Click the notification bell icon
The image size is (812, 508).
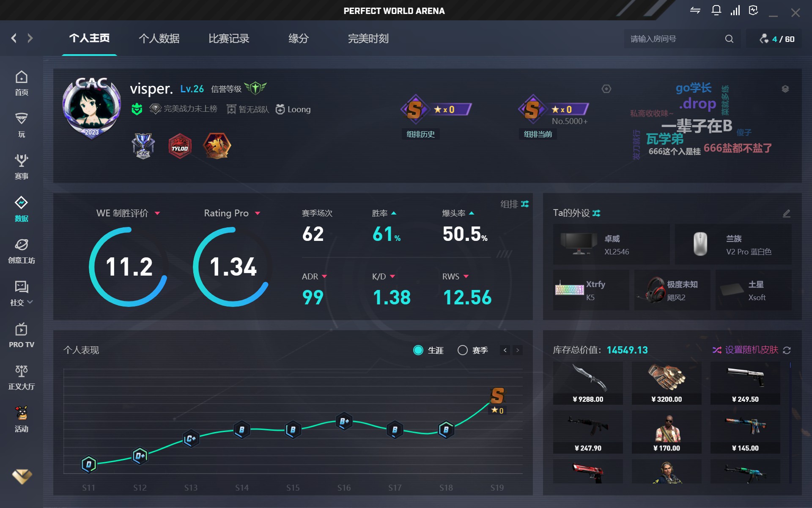716,11
